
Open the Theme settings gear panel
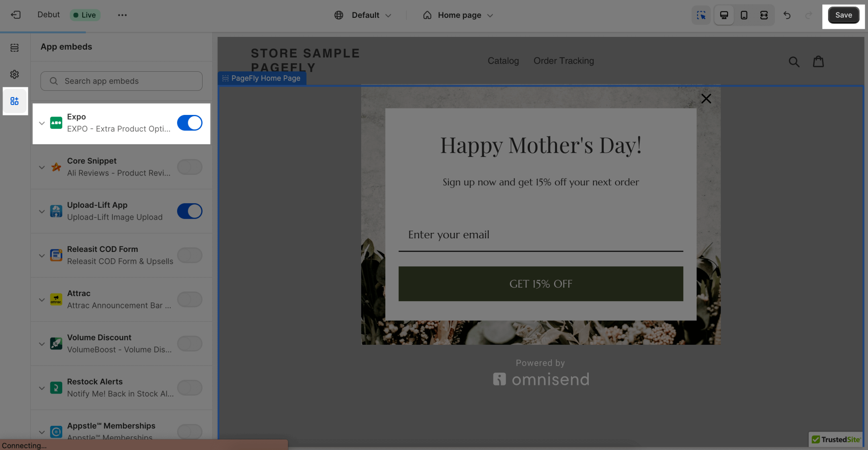(x=15, y=74)
